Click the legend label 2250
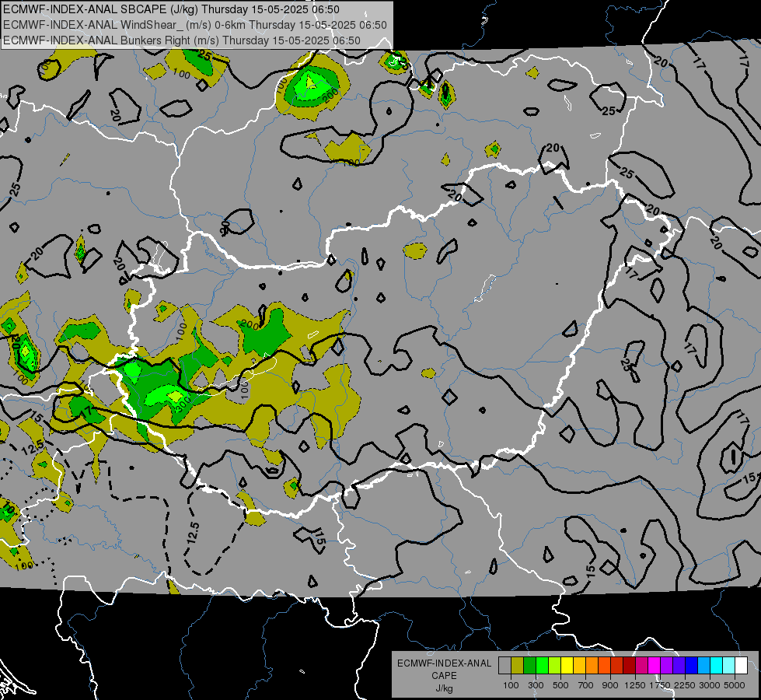The height and width of the screenshot is (700, 761). pos(685,685)
